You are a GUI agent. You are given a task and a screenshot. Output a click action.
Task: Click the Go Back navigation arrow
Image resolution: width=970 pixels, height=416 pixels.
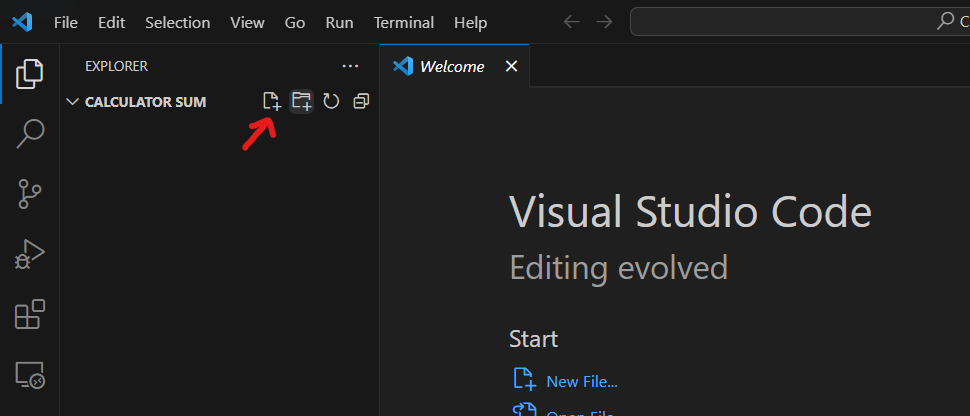571,22
